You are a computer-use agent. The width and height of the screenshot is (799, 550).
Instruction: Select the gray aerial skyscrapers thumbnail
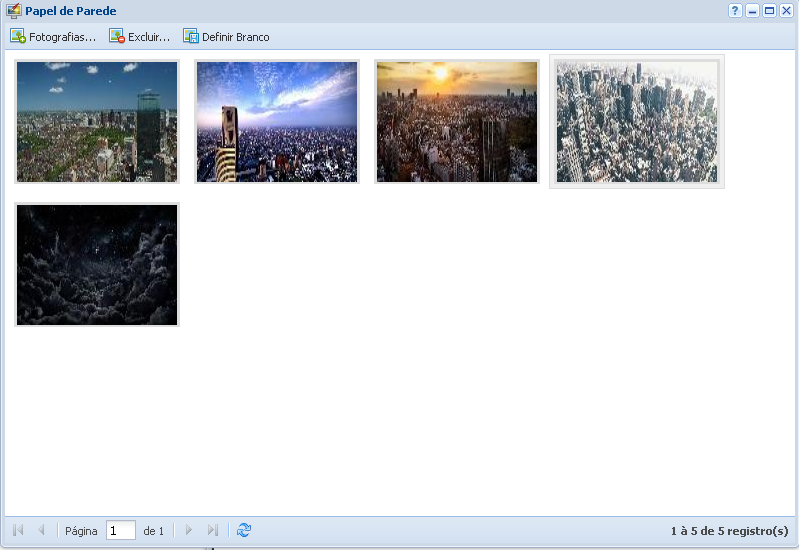637,122
